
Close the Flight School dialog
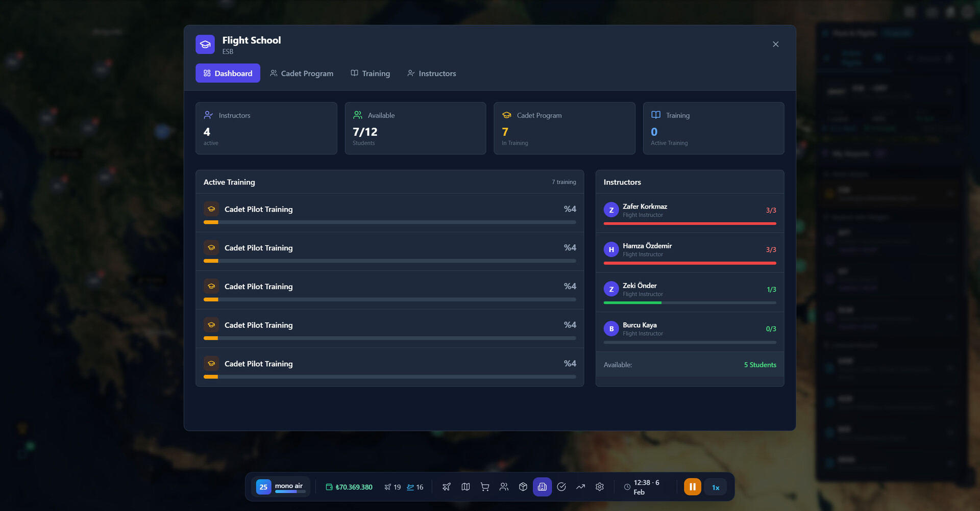pos(775,44)
